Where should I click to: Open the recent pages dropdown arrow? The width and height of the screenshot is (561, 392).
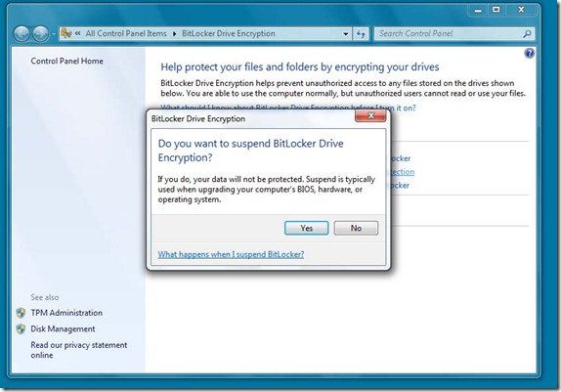(54, 34)
